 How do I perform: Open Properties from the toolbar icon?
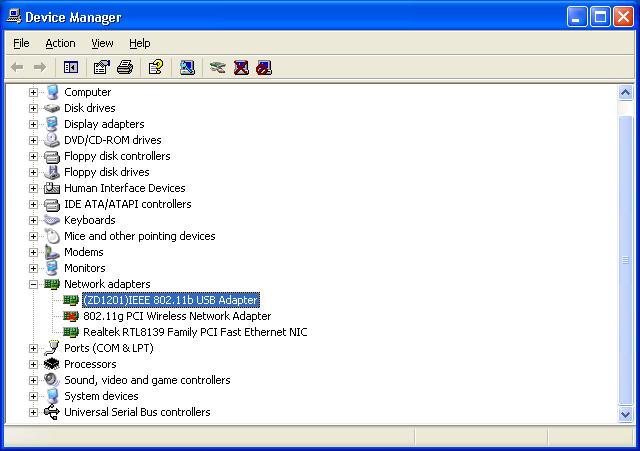click(x=102, y=67)
